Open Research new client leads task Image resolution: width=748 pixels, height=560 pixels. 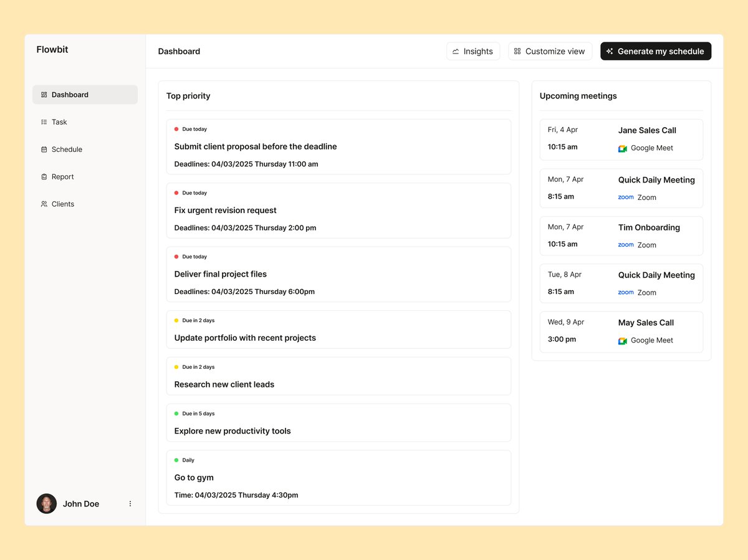(338, 376)
